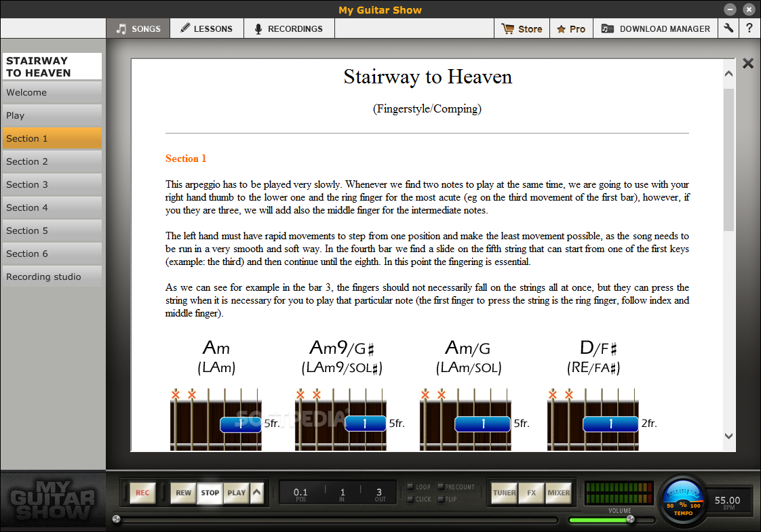The image size is (761, 532).
Task: Click the loop IN value
Action: coord(342,494)
